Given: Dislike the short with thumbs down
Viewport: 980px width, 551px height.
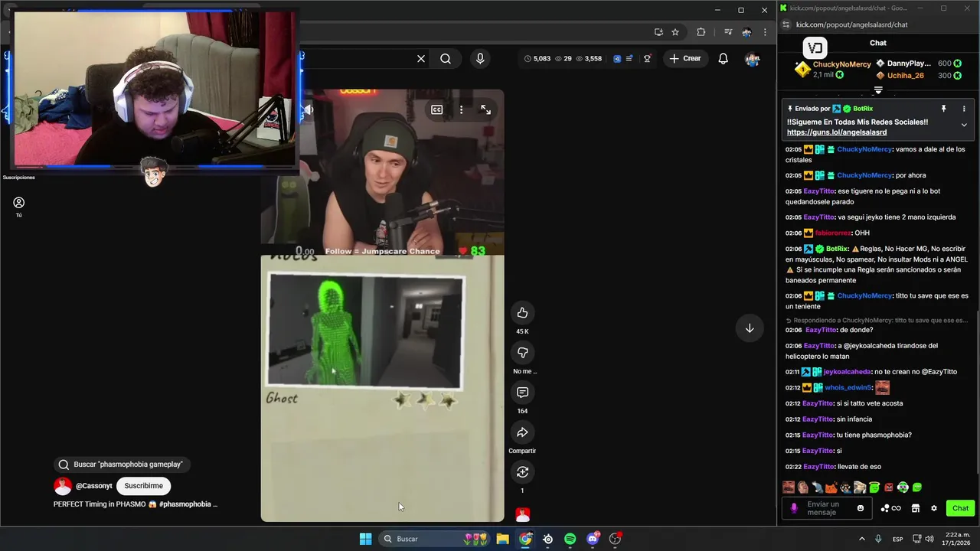Looking at the screenshot, I should click(x=522, y=352).
